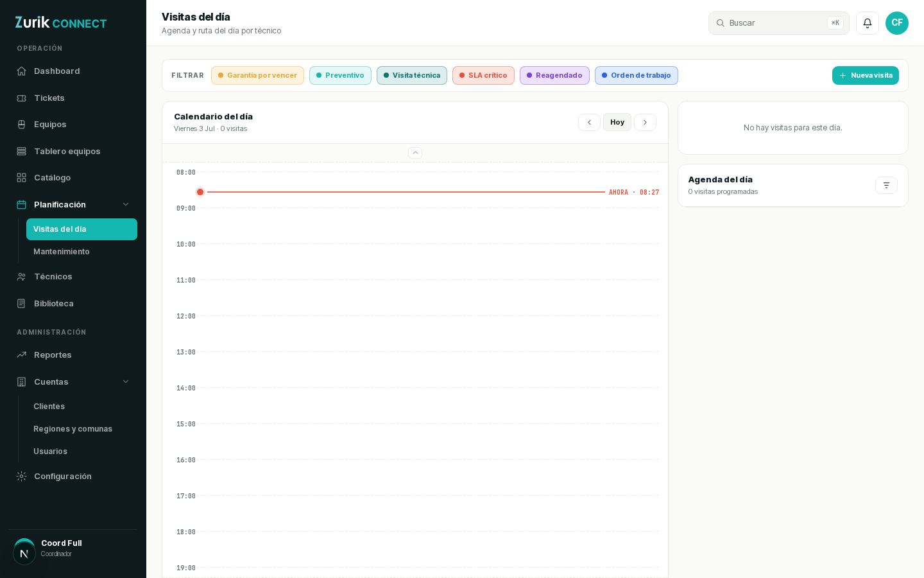Advance to next day with right chevron

[645, 122]
